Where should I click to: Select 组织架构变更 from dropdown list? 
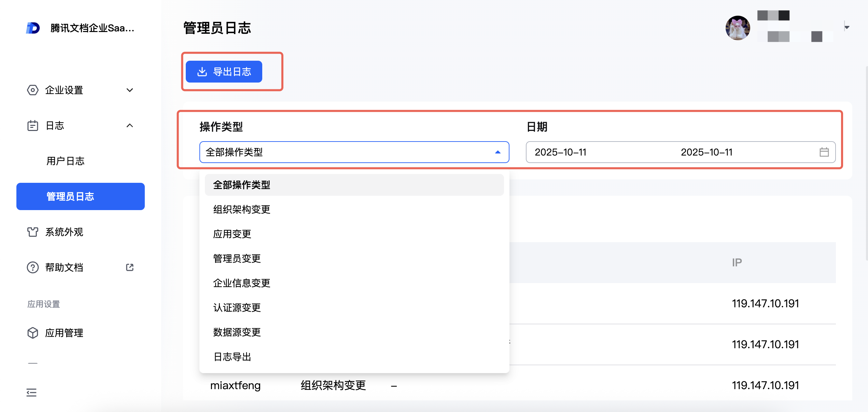coord(242,209)
